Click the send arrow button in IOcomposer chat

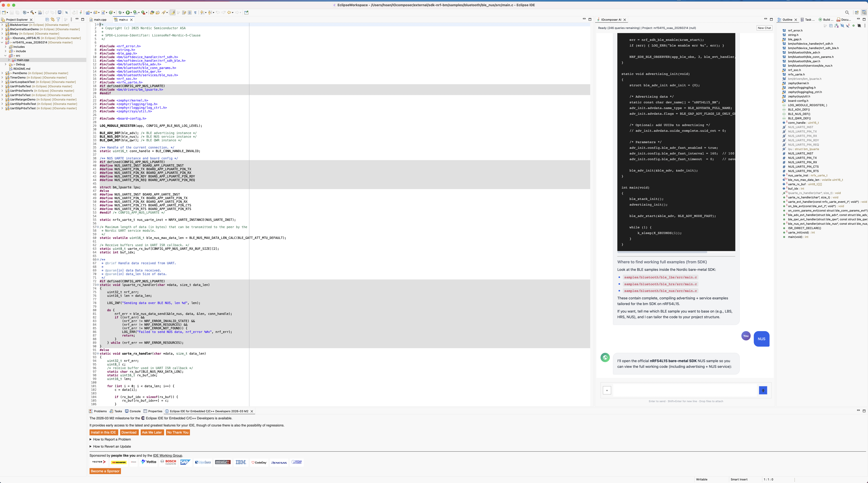(763, 390)
